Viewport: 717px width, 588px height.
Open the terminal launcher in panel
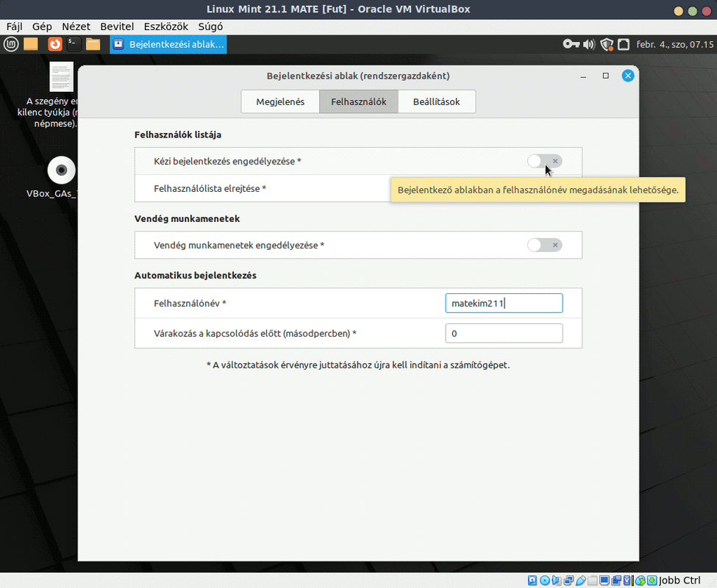(73, 44)
